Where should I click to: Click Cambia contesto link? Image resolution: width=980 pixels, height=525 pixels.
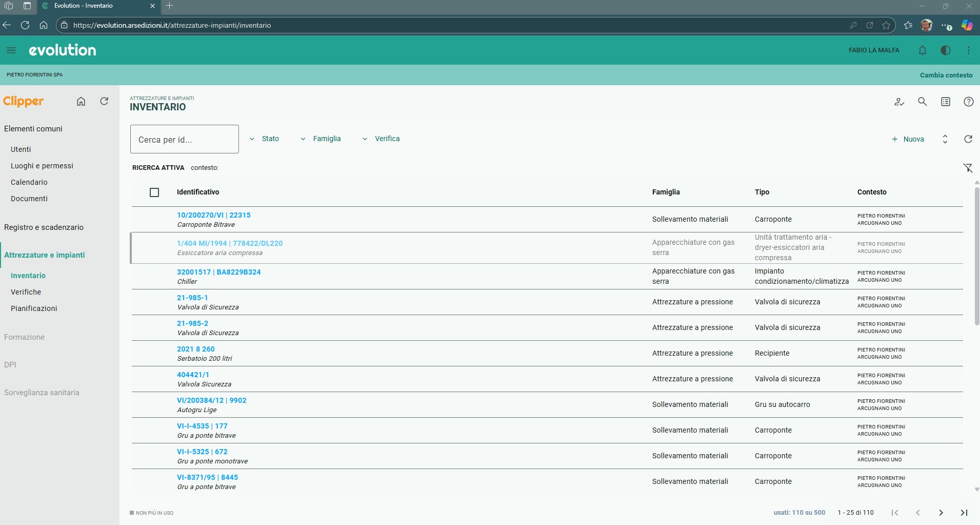coord(946,75)
